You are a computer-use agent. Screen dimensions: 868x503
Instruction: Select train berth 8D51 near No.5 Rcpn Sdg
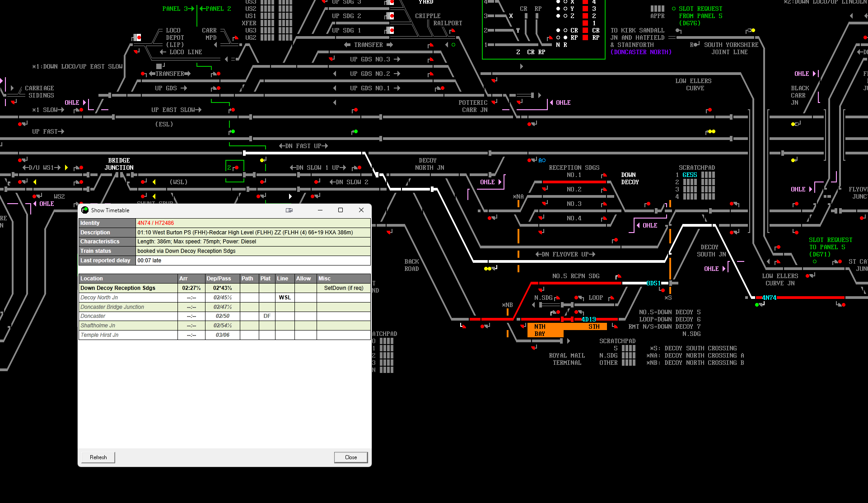(653, 283)
